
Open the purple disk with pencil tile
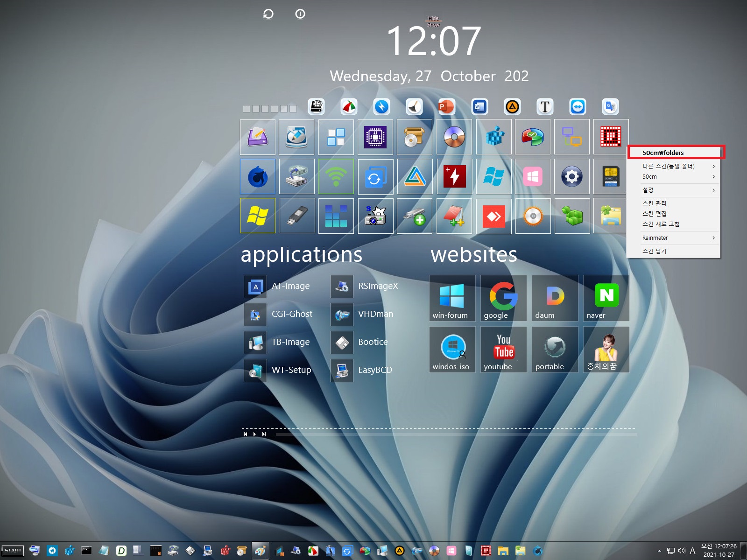pos(258,137)
